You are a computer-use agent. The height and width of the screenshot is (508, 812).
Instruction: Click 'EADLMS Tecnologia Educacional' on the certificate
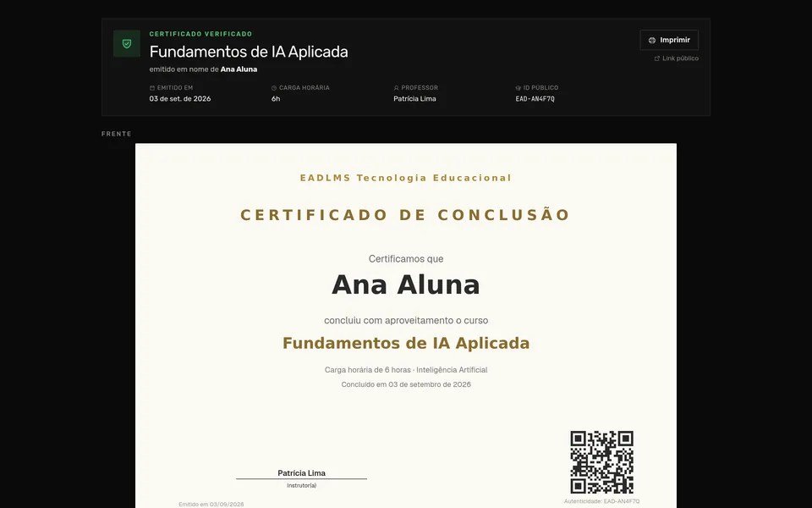tap(406, 178)
